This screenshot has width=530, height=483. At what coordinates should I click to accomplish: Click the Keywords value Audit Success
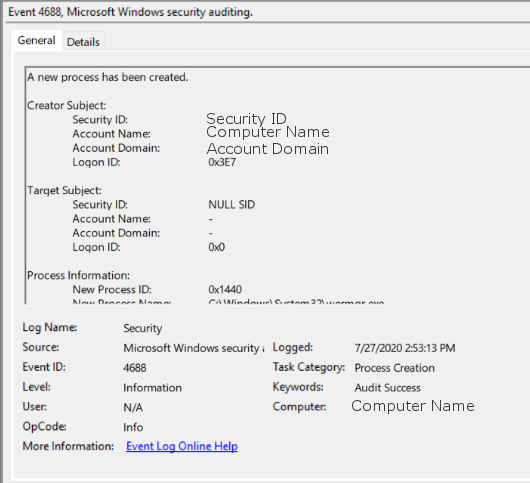pyautogui.click(x=387, y=388)
